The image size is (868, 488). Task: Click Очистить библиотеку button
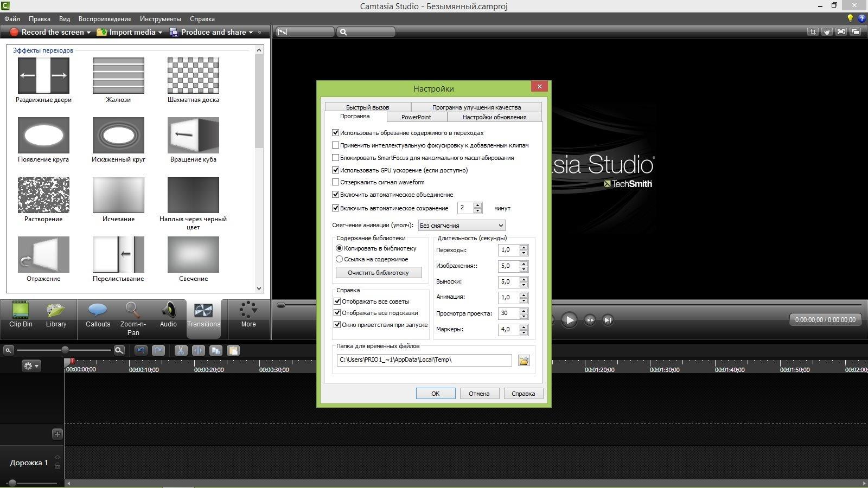(x=379, y=273)
